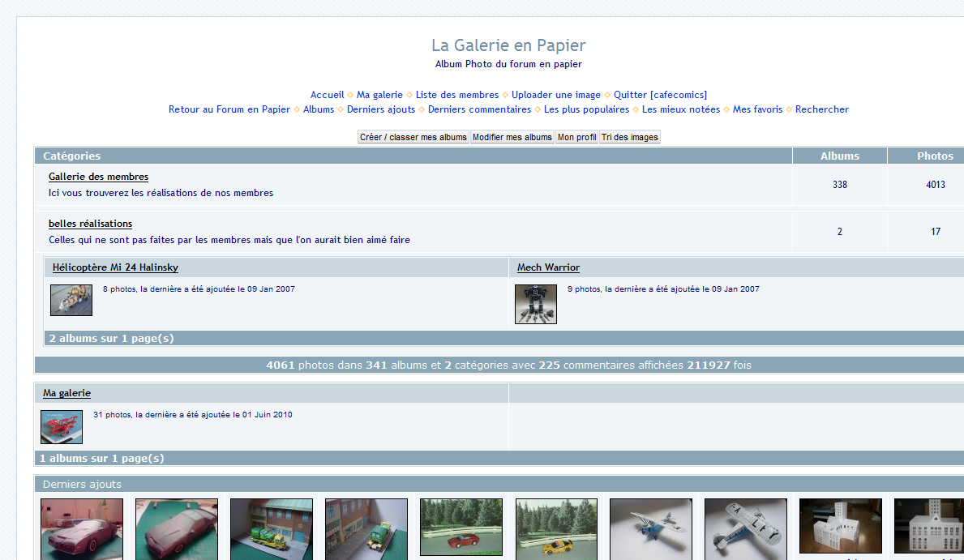
Task: Select Uploader une image
Action: [556, 95]
